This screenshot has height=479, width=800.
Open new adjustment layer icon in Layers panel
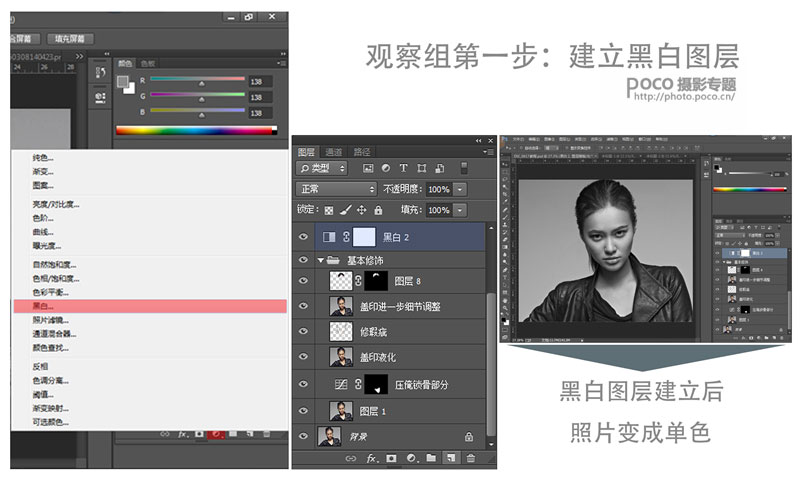point(412,458)
